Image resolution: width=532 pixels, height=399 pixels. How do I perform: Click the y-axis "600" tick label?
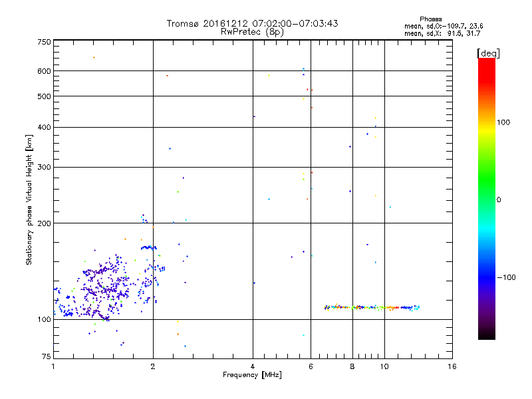coord(44,71)
